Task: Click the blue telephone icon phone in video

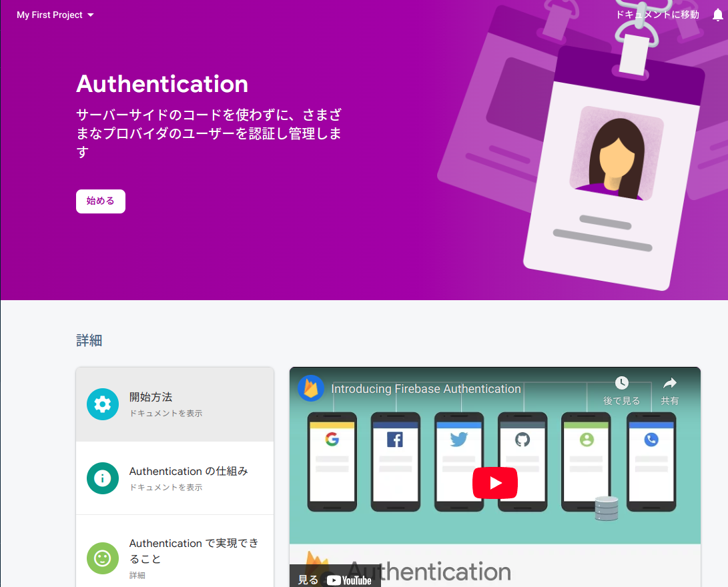Action: pos(651,462)
